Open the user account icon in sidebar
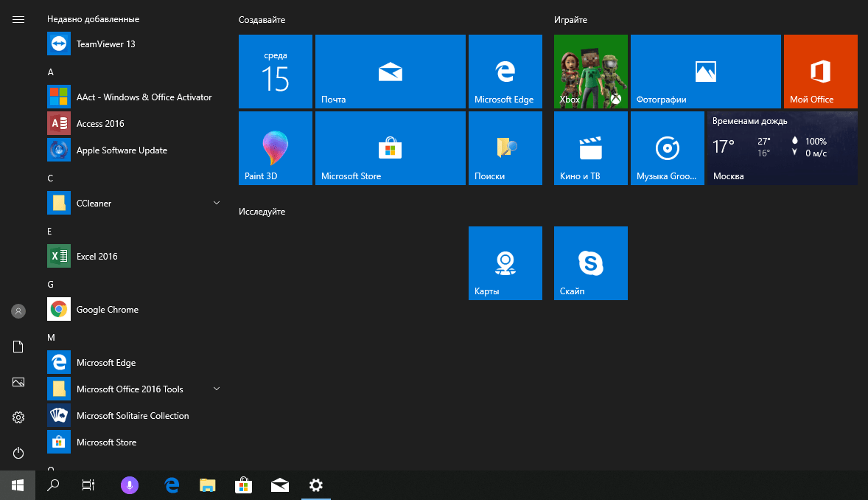Viewport: 868px width, 500px height. click(18, 311)
